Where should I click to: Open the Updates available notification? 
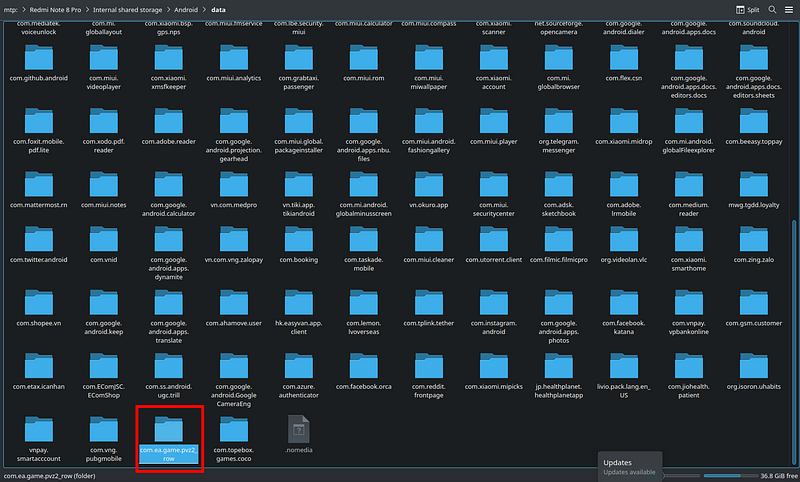coord(630,466)
